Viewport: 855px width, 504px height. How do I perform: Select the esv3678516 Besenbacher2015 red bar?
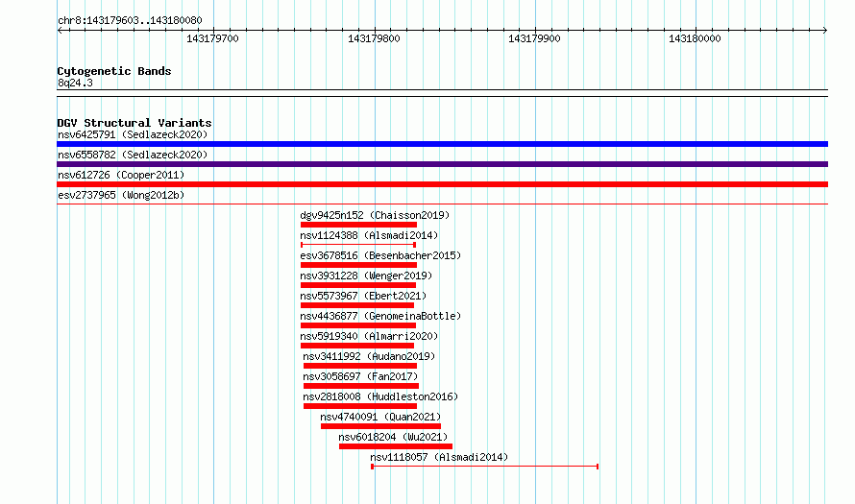pyautogui.click(x=358, y=265)
